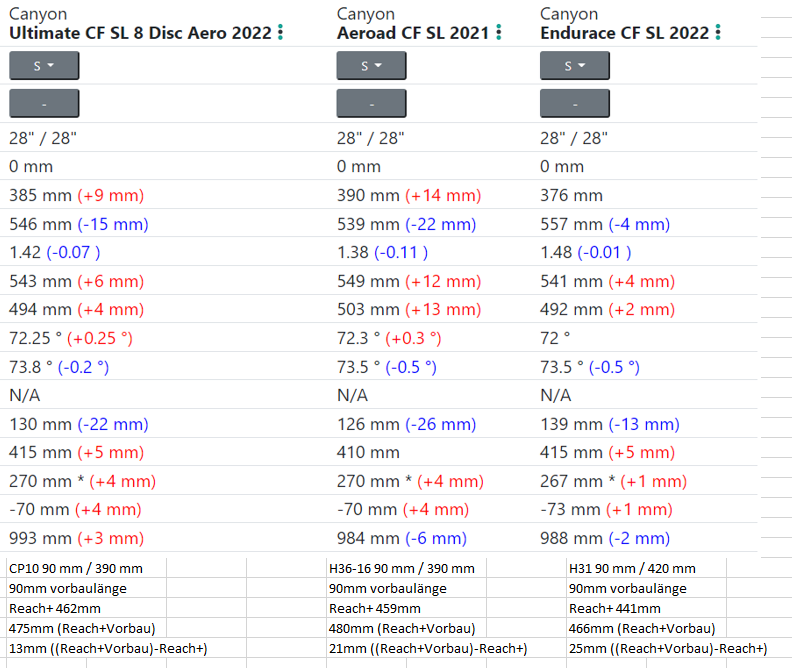Click the 72.3 ° (+0.3 °) angle value
792x668 pixels.
pos(389,338)
